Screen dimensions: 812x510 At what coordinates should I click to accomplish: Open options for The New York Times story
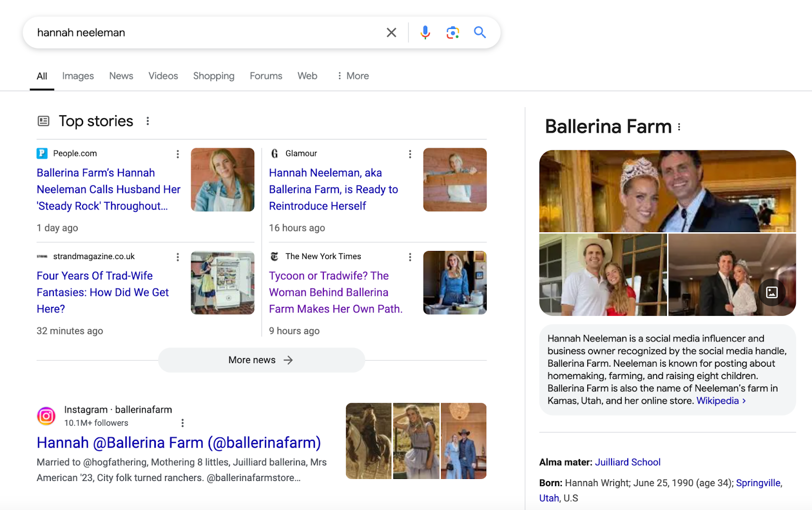click(x=410, y=257)
